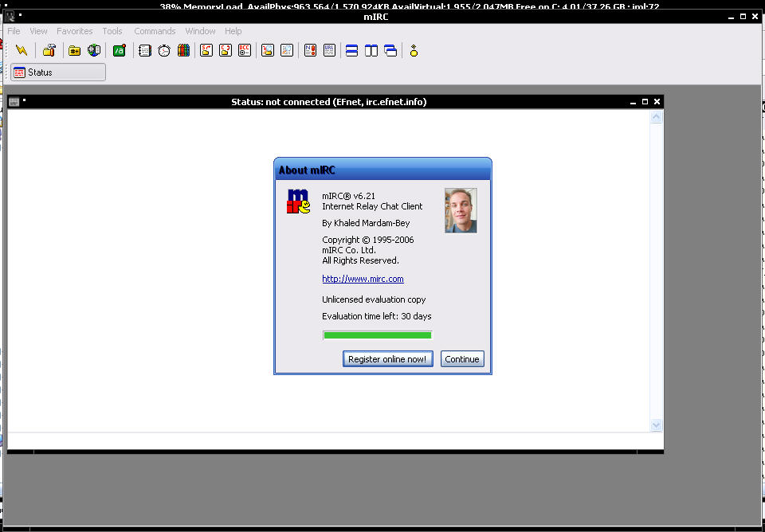Click the Status window system menu icon

click(14, 102)
